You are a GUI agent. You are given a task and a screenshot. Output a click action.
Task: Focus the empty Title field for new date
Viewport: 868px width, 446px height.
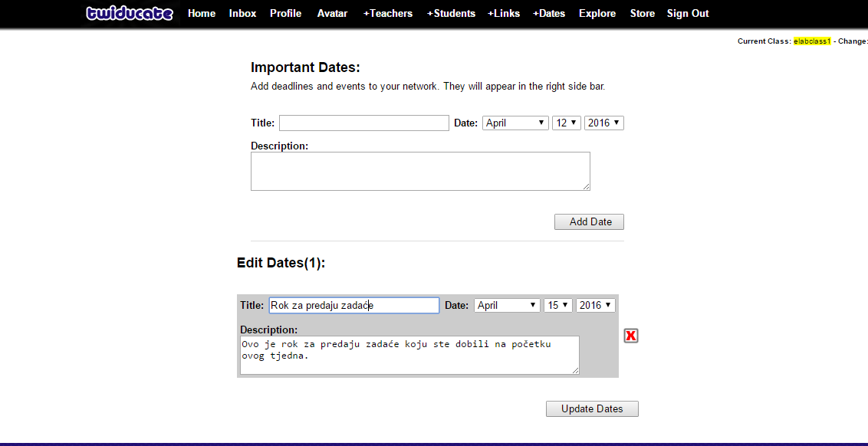point(363,123)
